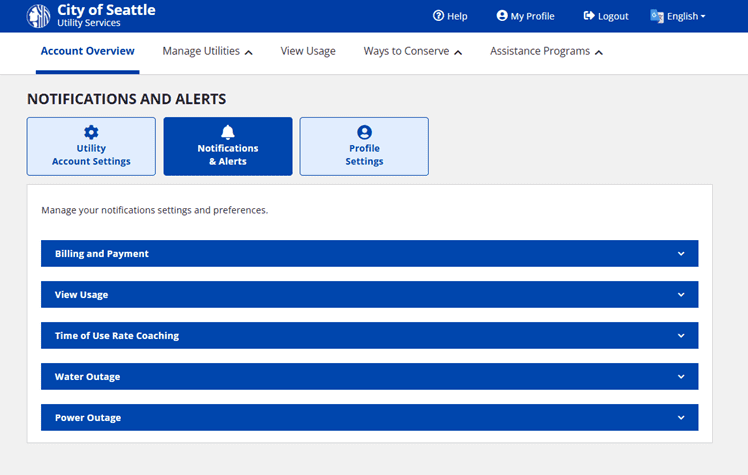Image resolution: width=748 pixels, height=475 pixels.
Task: Click the bell icon in Notifications & Alerts
Action: click(x=228, y=132)
